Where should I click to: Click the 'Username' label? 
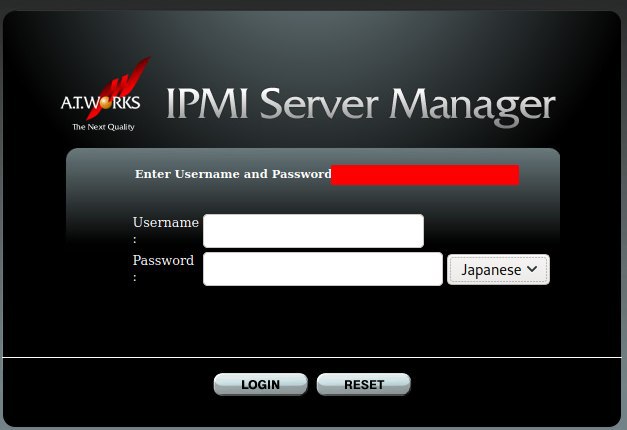(x=166, y=222)
